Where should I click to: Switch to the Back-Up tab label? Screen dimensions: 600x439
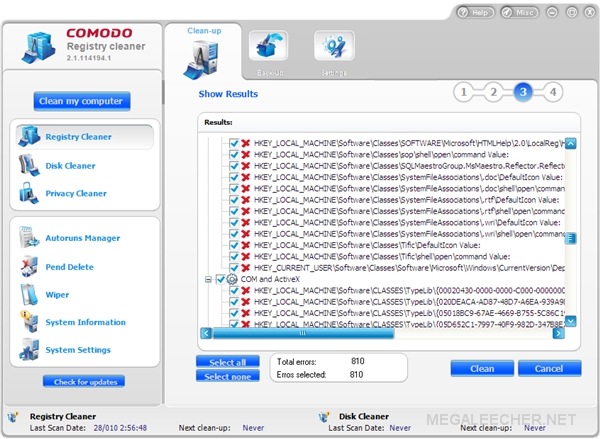pyautogui.click(x=270, y=73)
